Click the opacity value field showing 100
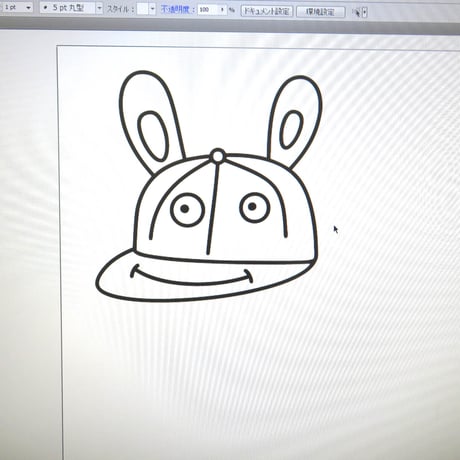Screen dimensions: 460x460 click(x=208, y=10)
